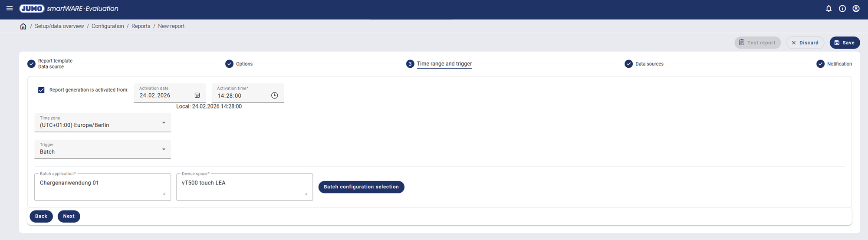868x240 pixels.
Task: Open the notifications bell
Action: (829, 9)
